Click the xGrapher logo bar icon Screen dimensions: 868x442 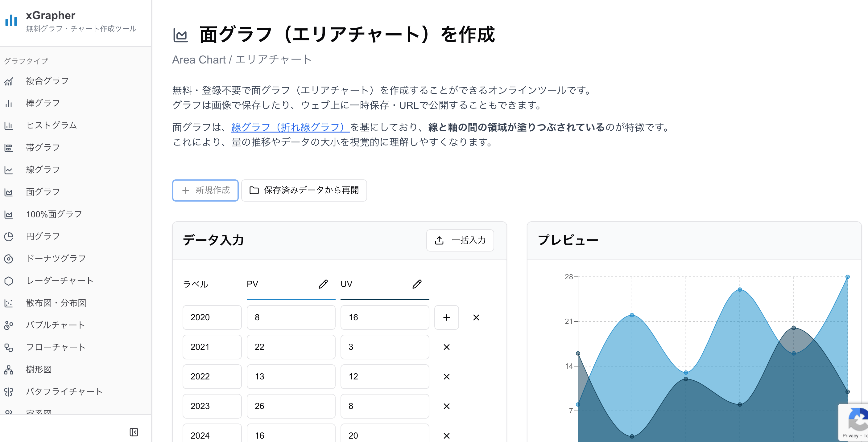11,21
